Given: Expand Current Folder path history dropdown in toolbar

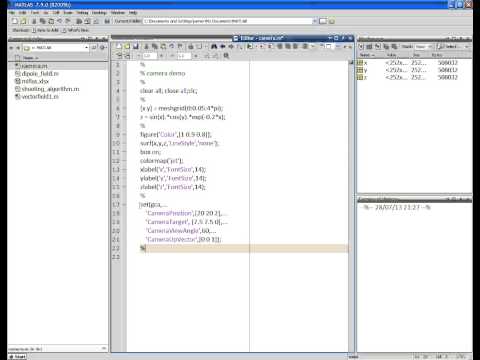Looking at the screenshot, I should (314, 21).
